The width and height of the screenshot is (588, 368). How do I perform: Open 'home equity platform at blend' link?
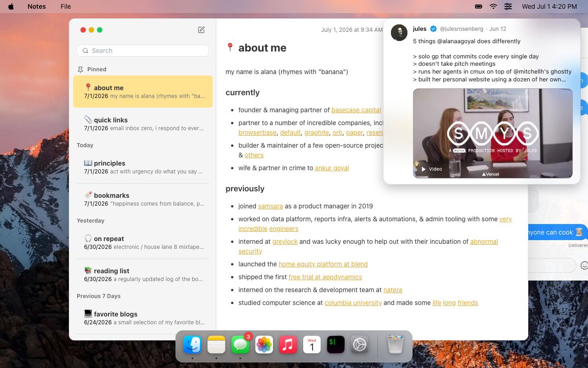pyautogui.click(x=323, y=264)
